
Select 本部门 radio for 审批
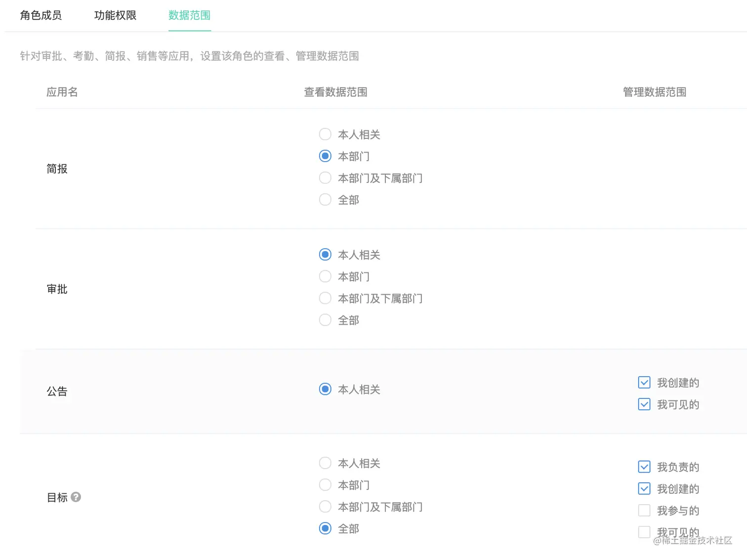(x=325, y=277)
